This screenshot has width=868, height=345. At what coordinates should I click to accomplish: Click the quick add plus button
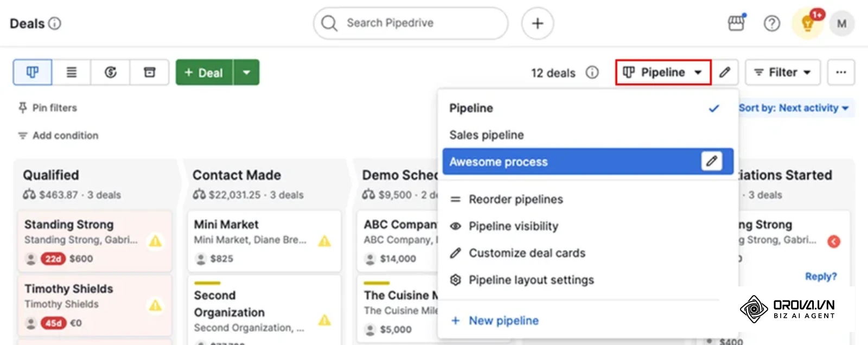pyautogui.click(x=538, y=23)
